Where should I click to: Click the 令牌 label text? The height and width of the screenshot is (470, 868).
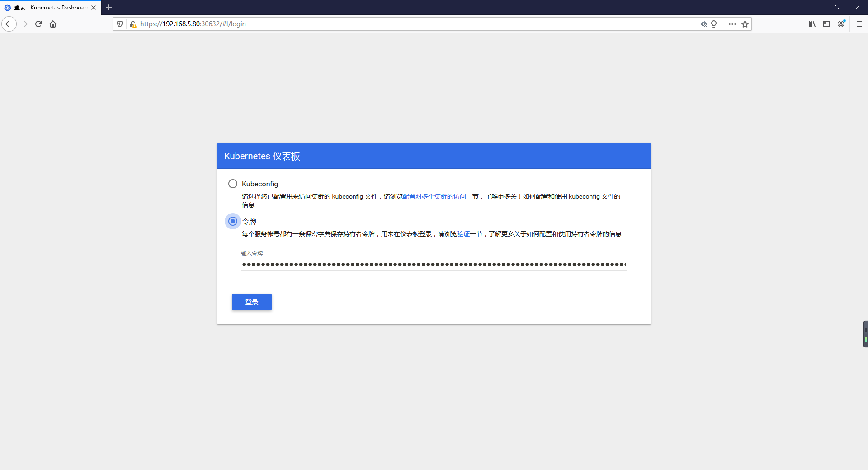(249, 221)
